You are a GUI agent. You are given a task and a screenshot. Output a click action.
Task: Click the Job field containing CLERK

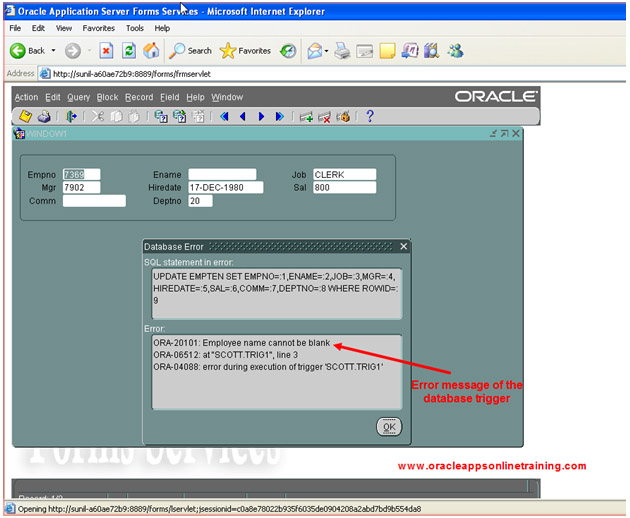345,174
